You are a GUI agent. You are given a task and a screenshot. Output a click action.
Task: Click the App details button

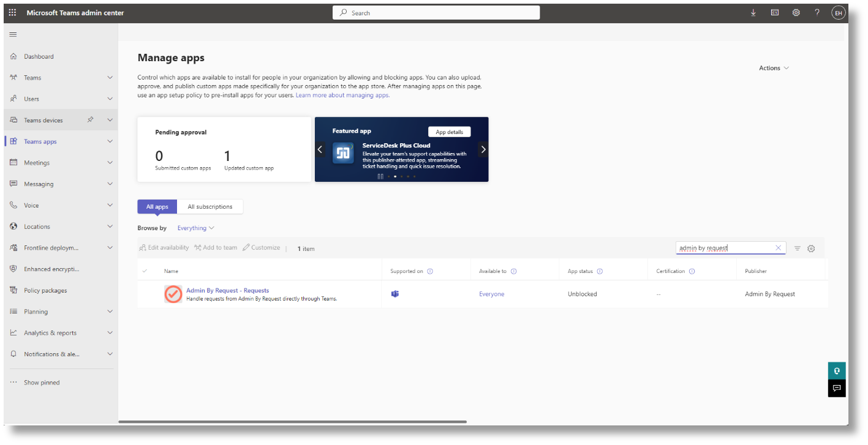click(449, 132)
